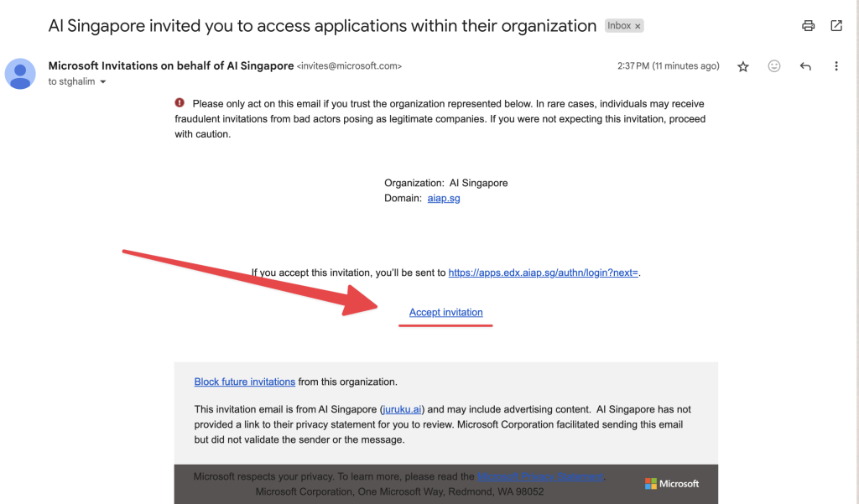The width and height of the screenshot is (859, 504).
Task: Remove the Inbox label with the x
Action: tap(638, 26)
